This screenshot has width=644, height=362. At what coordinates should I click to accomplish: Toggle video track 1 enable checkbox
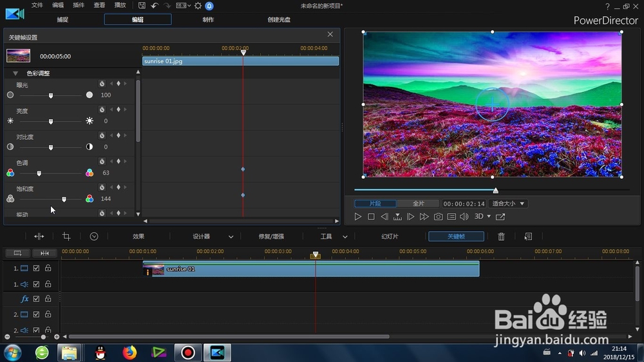coord(36,269)
